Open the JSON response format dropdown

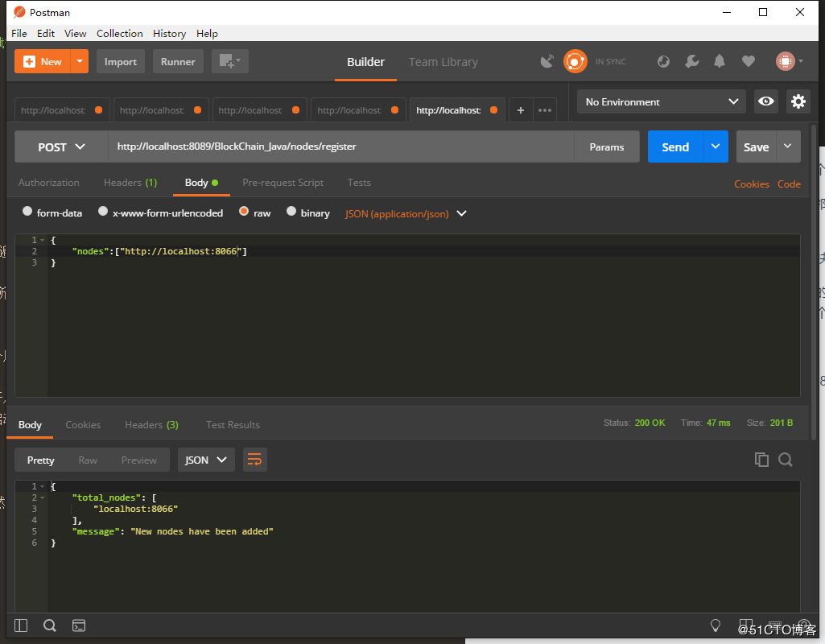point(206,460)
